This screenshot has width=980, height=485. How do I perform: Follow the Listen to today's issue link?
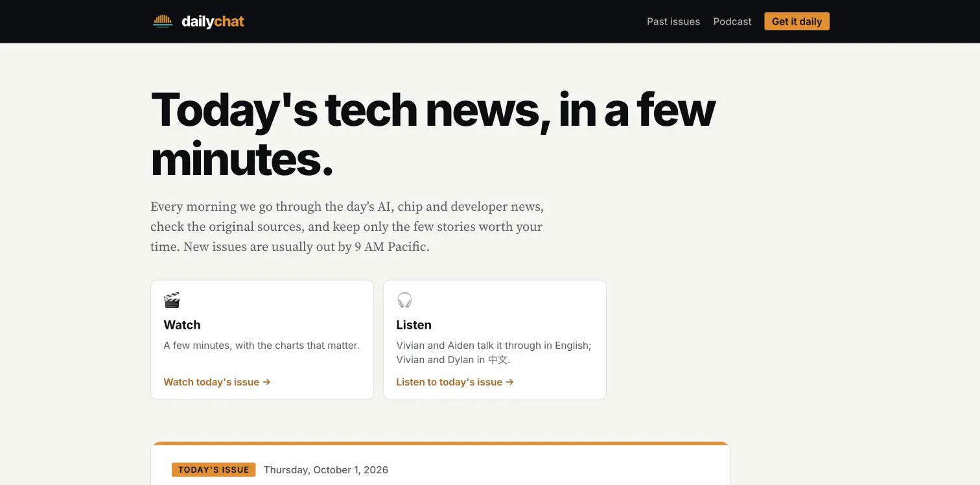455,382
